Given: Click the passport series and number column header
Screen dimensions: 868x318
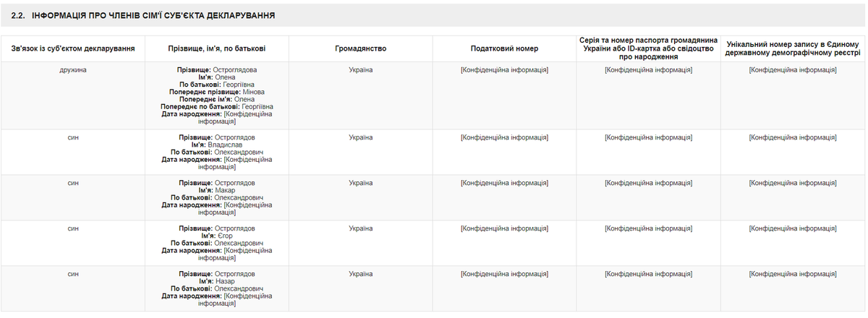Looking at the screenshot, I should [648, 48].
